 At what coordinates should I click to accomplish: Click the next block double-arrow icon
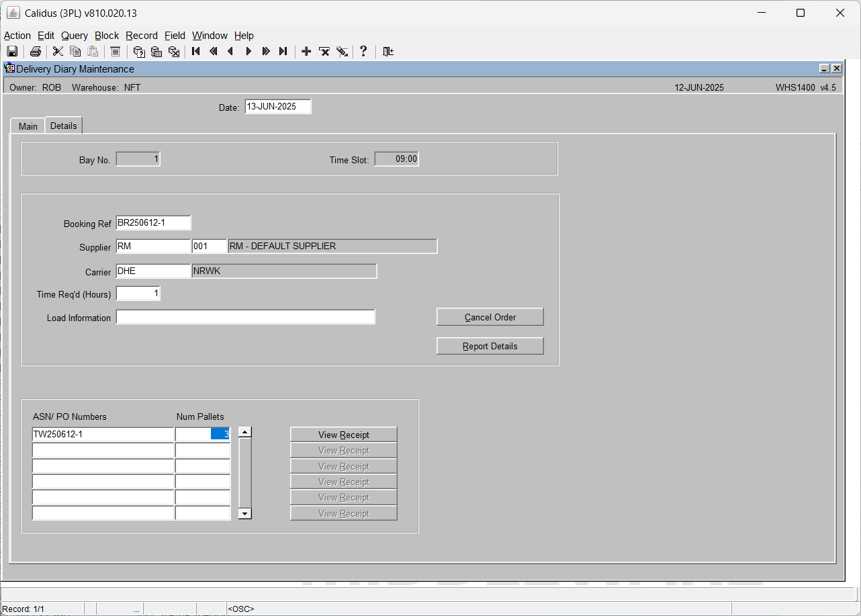pos(266,52)
